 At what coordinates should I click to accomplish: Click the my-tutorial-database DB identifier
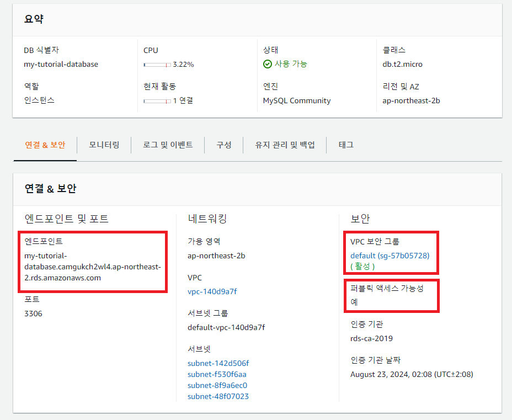(x=61, y=64)
